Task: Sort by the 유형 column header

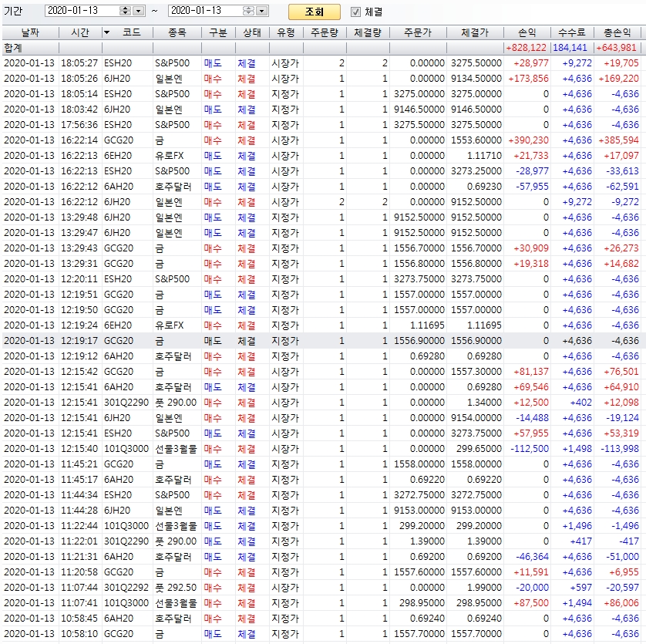Action: [286, 32]
